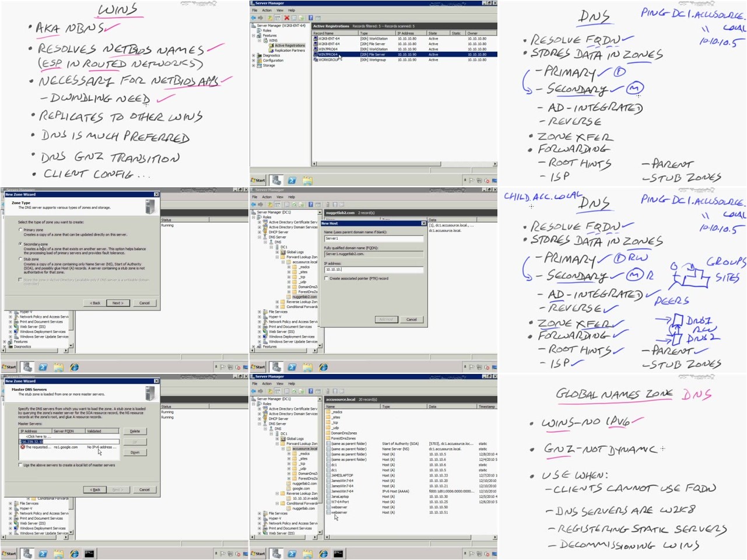Open the Explorer folder taskbar icon in Active Registrations window
This screenshot has height=560, width=747.
307,180
